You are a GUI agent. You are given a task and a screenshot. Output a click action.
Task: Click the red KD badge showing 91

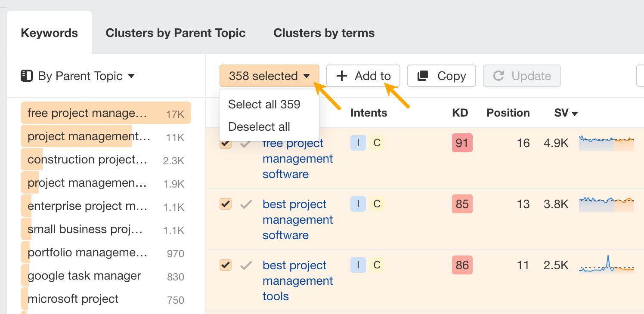462,142
